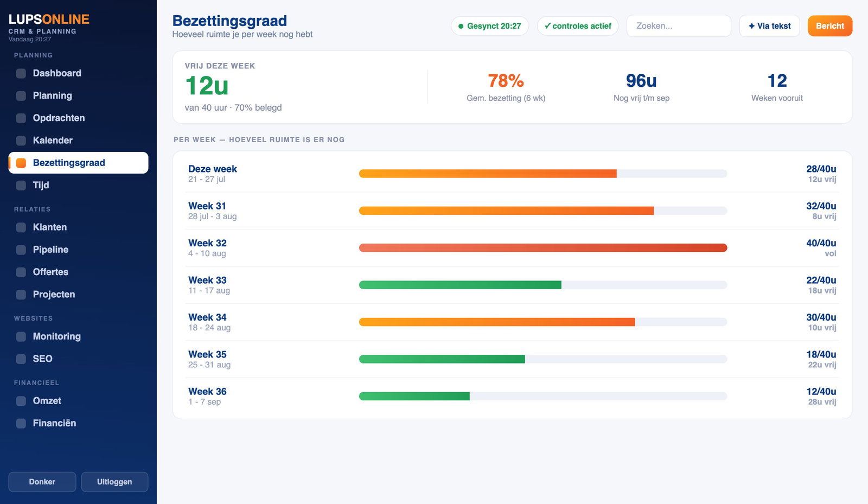Click the Via tekst button
868x504 pixels.
[769, 26]
